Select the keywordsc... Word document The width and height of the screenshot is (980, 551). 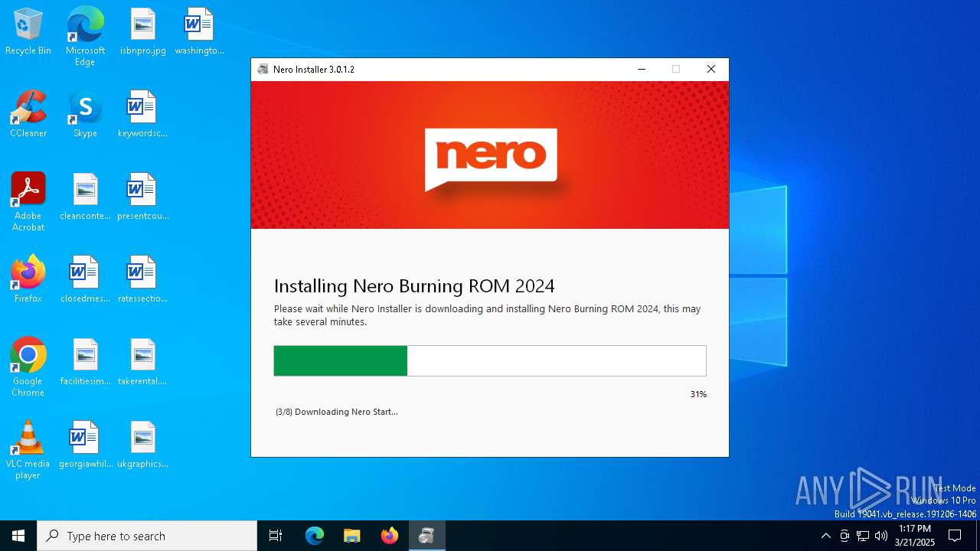(x=142, y=115)
